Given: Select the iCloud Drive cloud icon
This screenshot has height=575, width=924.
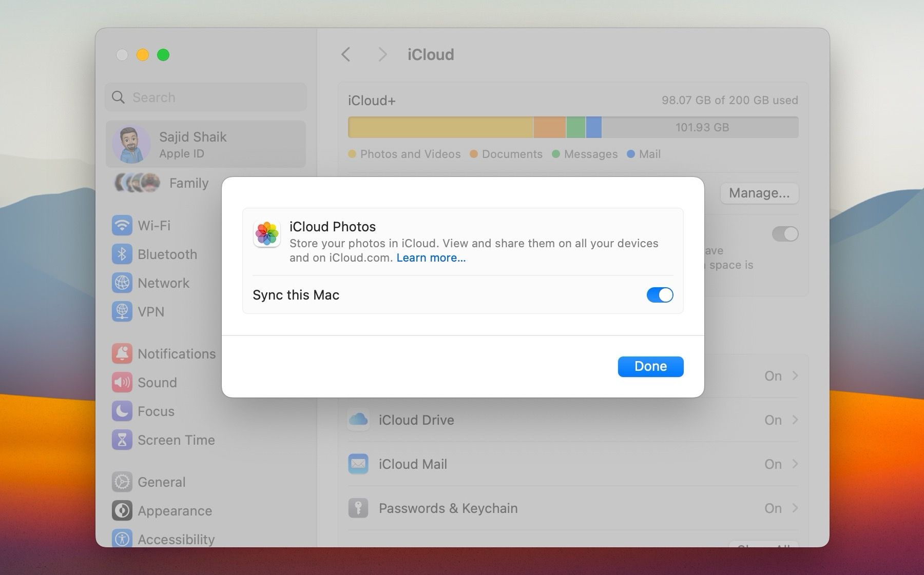Looking at the screenshot, I should (x=359, y=420).
